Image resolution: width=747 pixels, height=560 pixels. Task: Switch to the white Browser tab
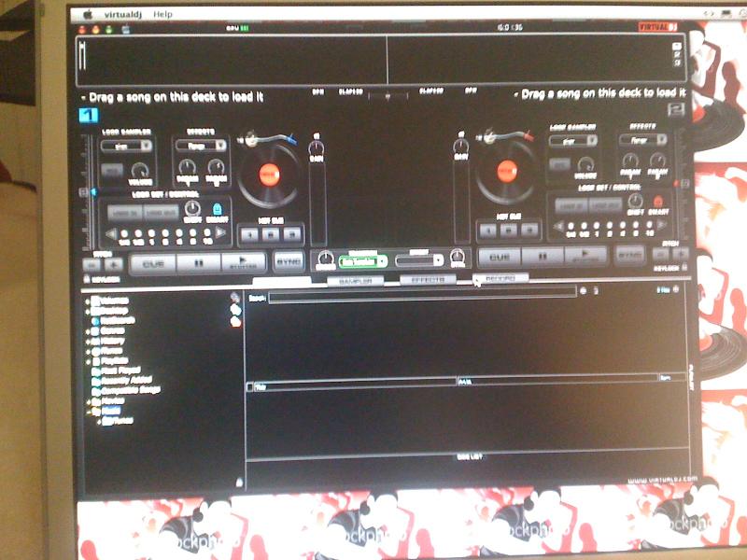point(282,282)
